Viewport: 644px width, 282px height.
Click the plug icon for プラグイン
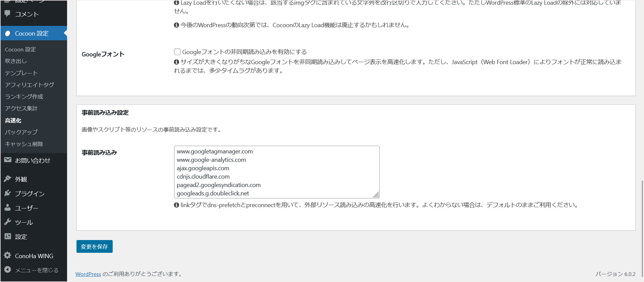[8, 193]
